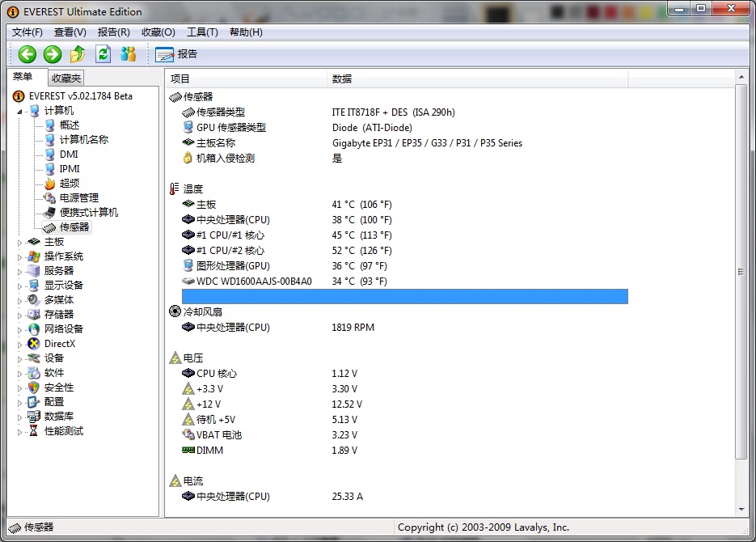Select the GPU 传感器类型 row

coord(405,128)
